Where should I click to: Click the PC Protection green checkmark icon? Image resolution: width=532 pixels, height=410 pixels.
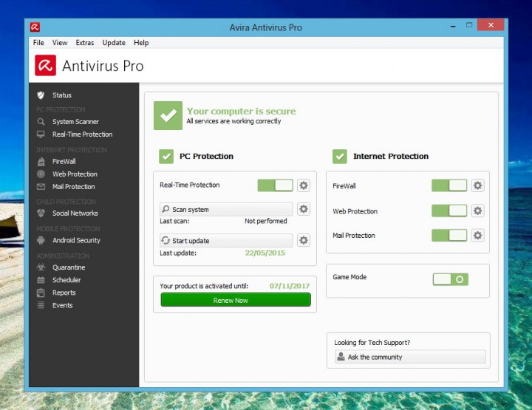tap(166, 157)
